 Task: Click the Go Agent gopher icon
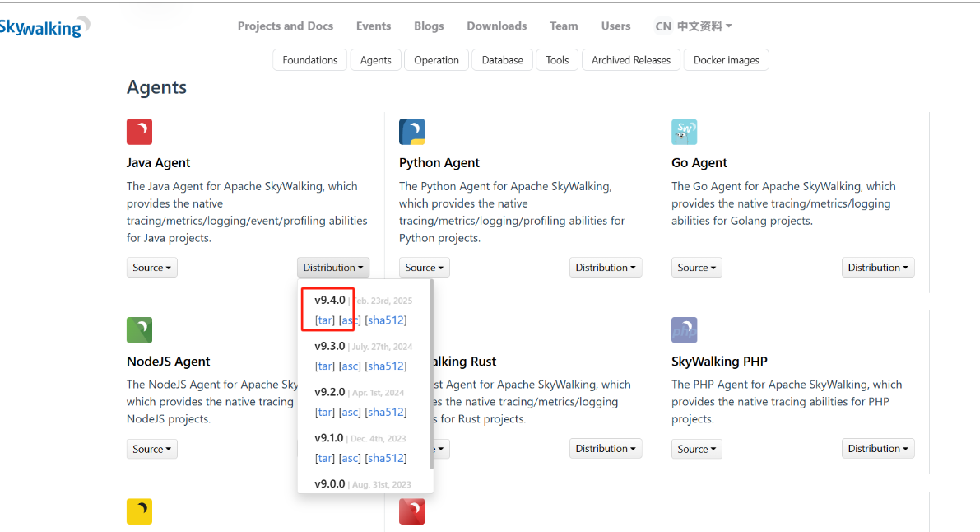pos(685,132)
